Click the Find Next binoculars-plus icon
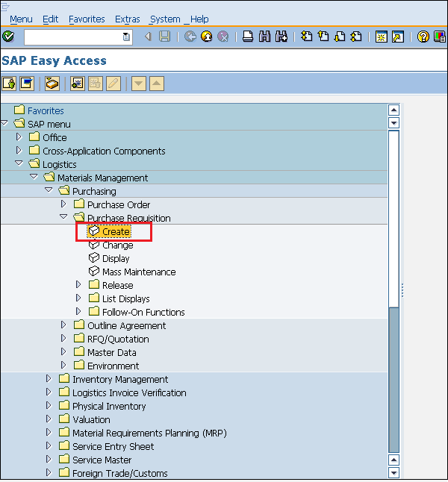Viewport: 448px width, 482px height. (x=281, y=37)
